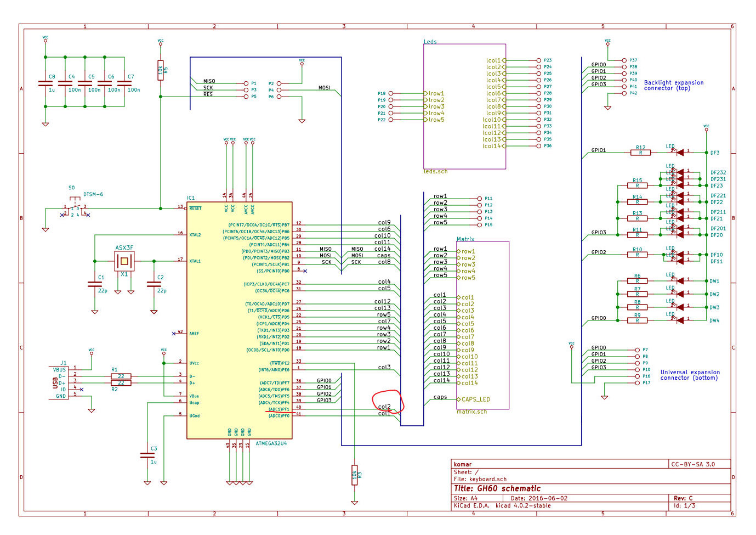Click the XTAL1 pin label

(x=195, y=261)
